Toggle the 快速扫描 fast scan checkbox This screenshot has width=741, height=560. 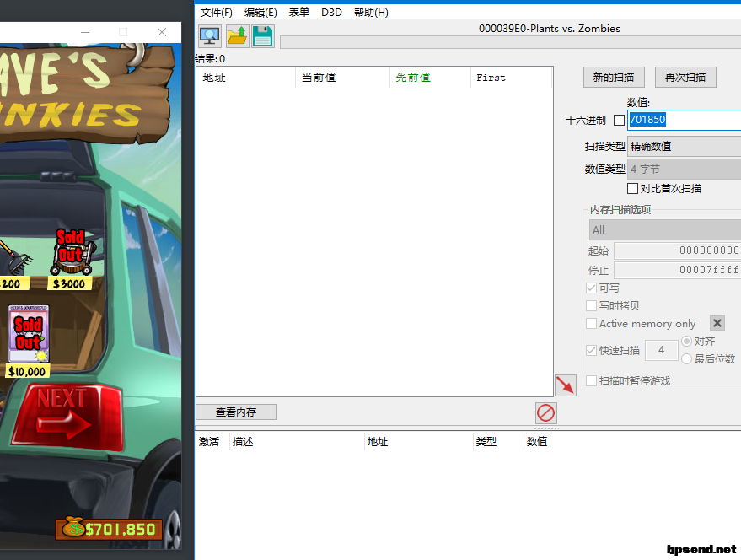591,351
